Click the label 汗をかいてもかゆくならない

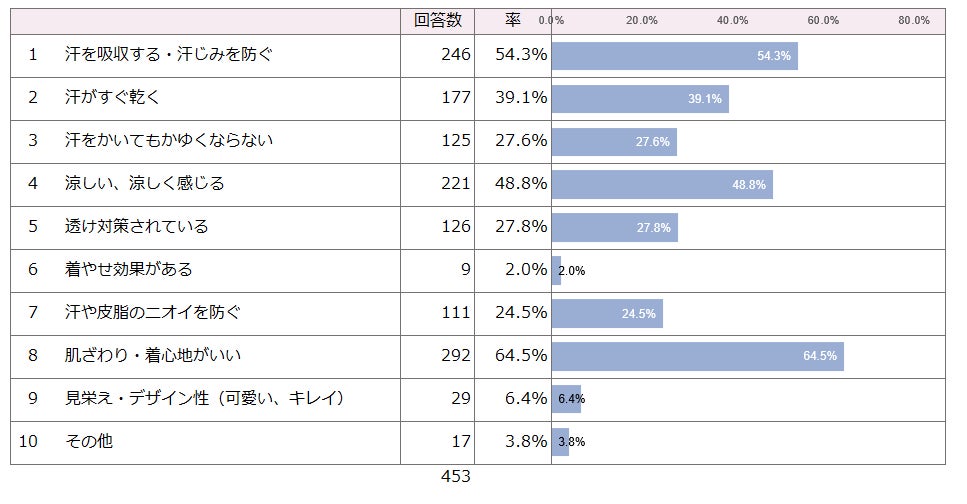tap(169, 141)
